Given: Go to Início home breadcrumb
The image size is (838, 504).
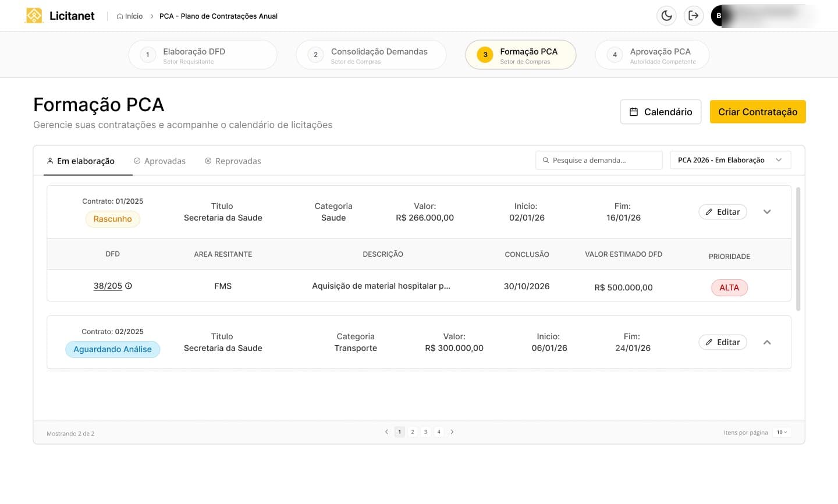Looking at the screenshot, I should point(130,16).
